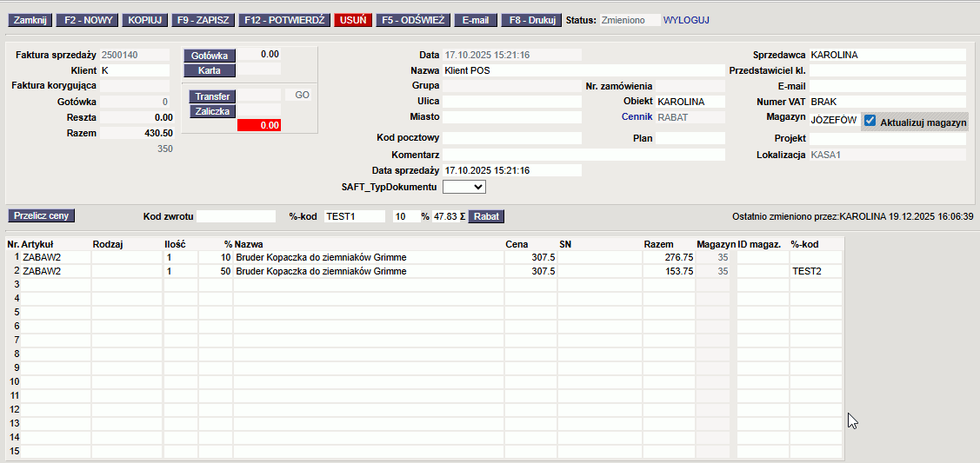This screenshot has width=980, height=463.
Task: Delete invoice with red USUŃ button
Action: point(353,19)
